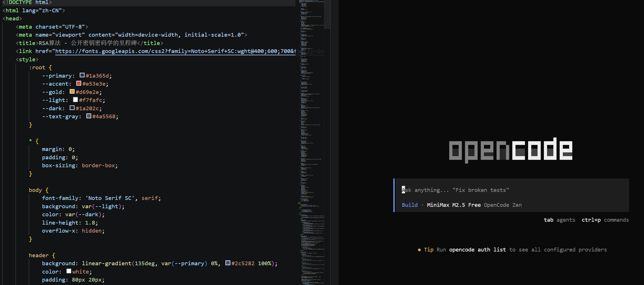Switch the Build agent mode
The height and width of the screenshot is (285, 644).
click(410, 205)
